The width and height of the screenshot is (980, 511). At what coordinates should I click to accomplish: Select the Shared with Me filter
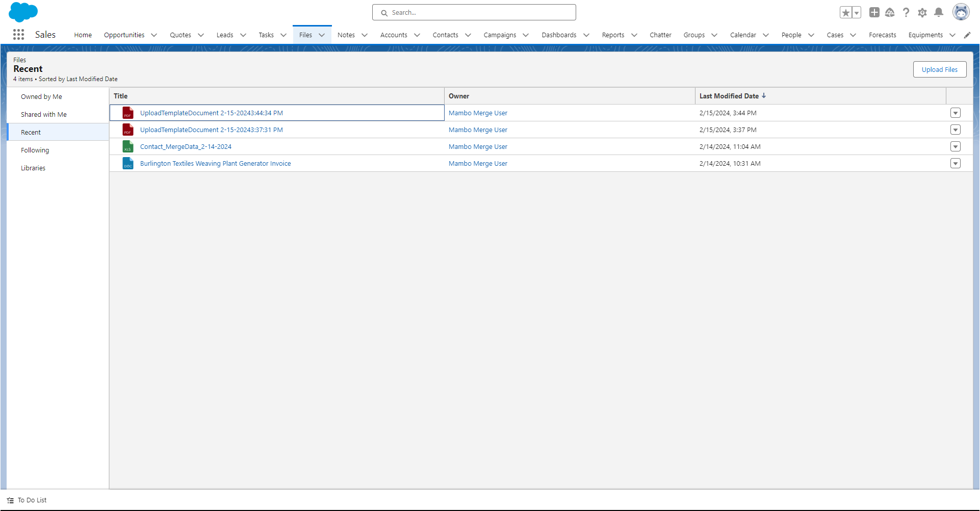[x=44, y=114]
